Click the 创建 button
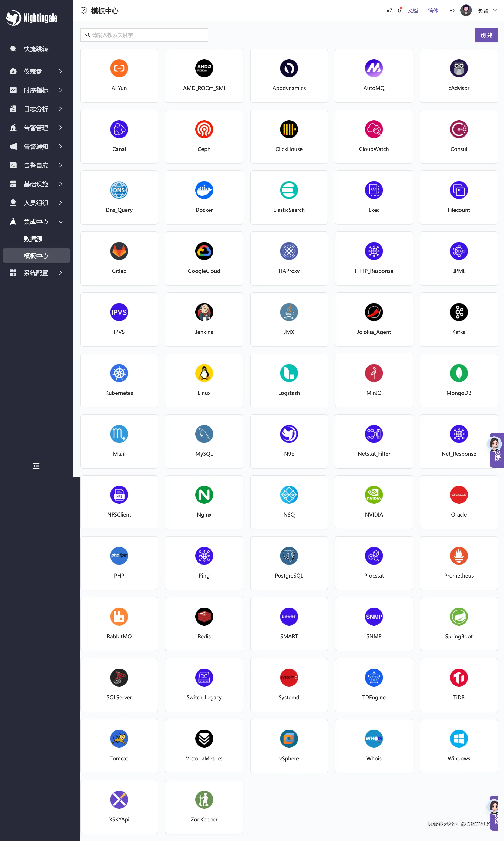The width and height of the screenshot is (504, 841). 486,35
